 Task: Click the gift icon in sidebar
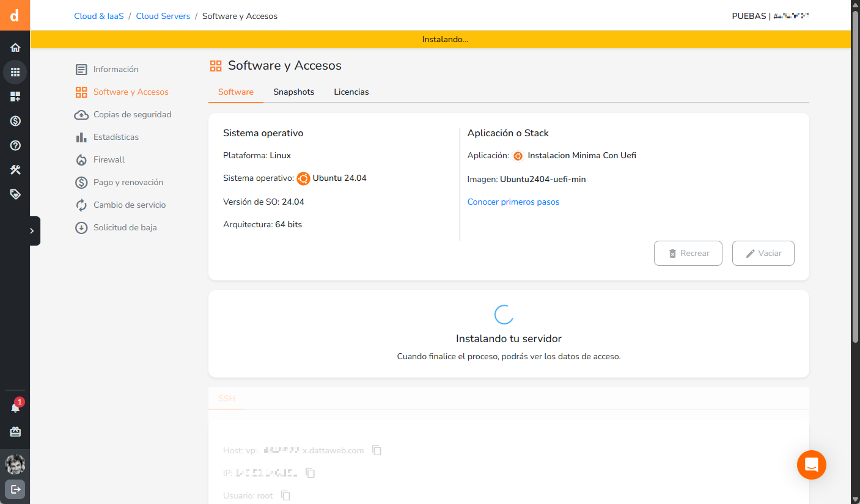(x=15, y=432)
